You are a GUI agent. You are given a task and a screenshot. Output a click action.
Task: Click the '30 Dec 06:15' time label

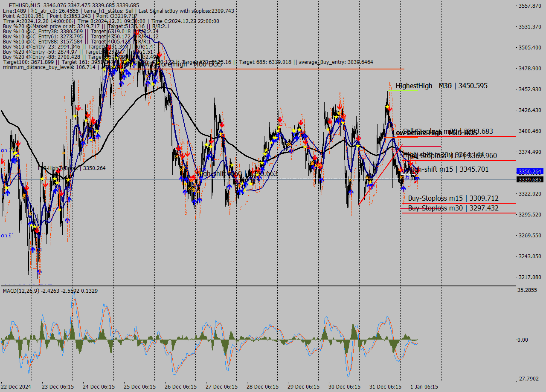(x=345, y=387)
